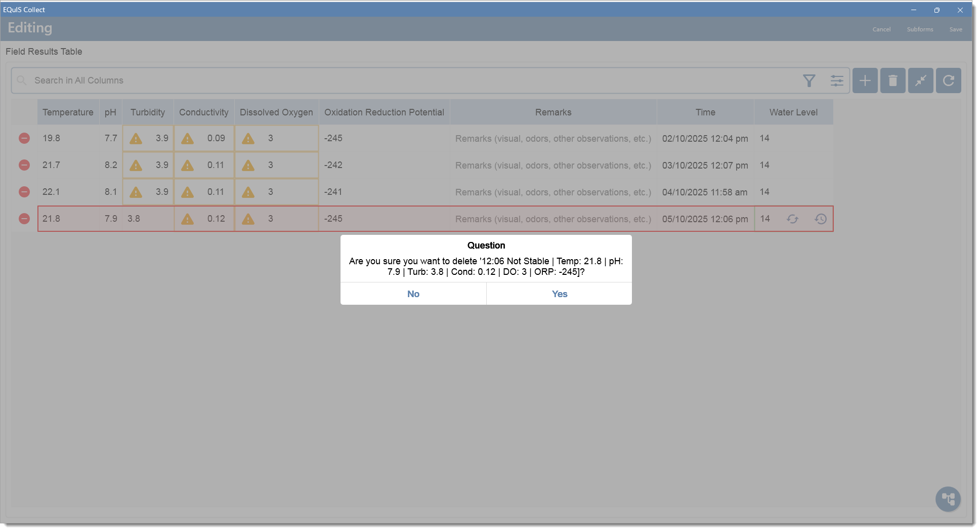Click the Temperature column header
Image resolution: width=980 pixels, height=531 pixels.
click(68, 112)
